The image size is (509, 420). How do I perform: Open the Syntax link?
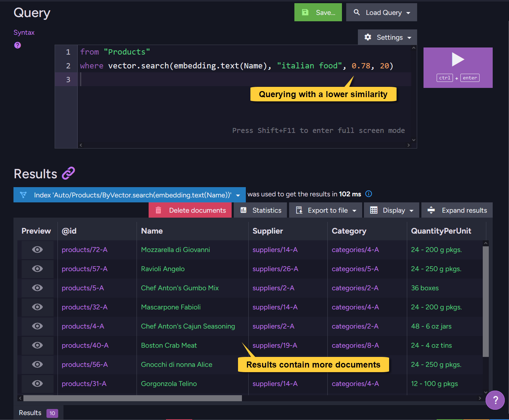[x=24, y=32]
